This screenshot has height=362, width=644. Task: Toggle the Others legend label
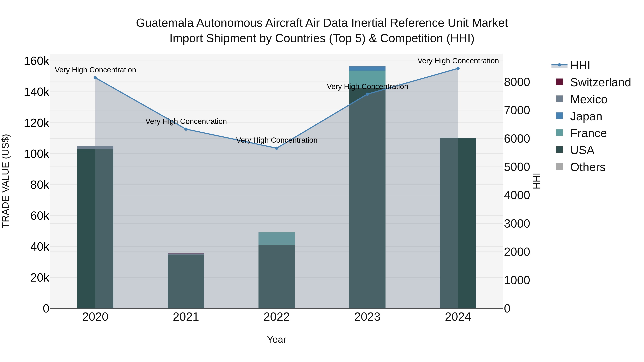(x=588, y=167)
